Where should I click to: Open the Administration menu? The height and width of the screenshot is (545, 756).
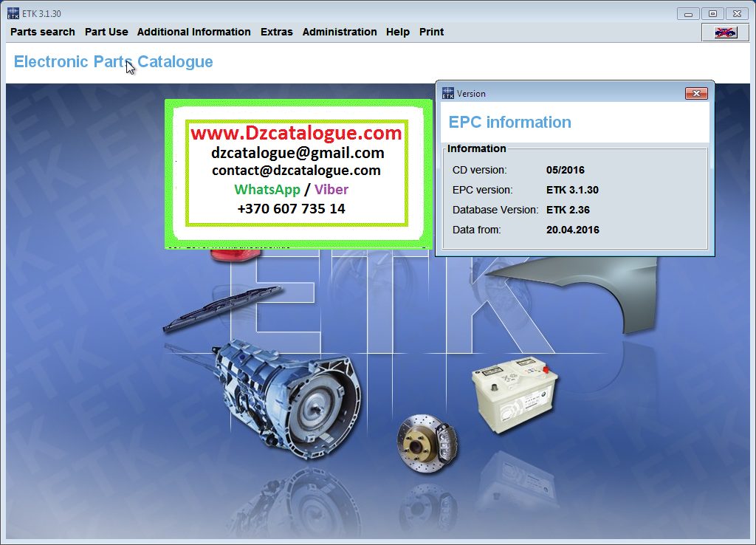pyautogui.click(x=340, y=32)
